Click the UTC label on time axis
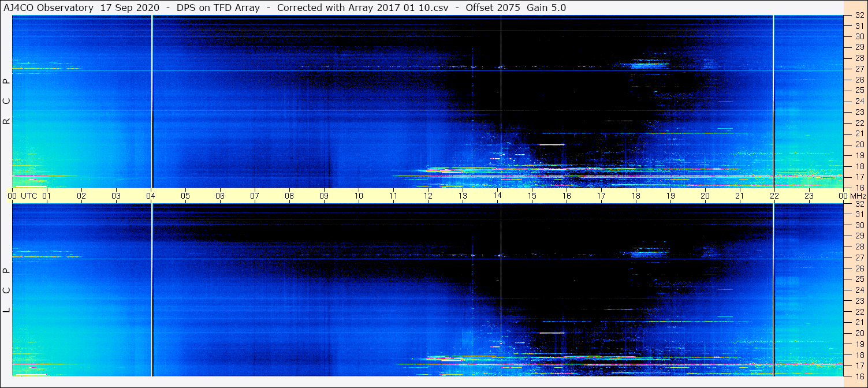868x388 pixels. (29, 196)
